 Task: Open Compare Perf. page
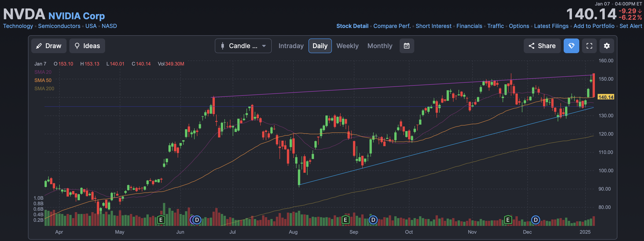tap(392, 26)
